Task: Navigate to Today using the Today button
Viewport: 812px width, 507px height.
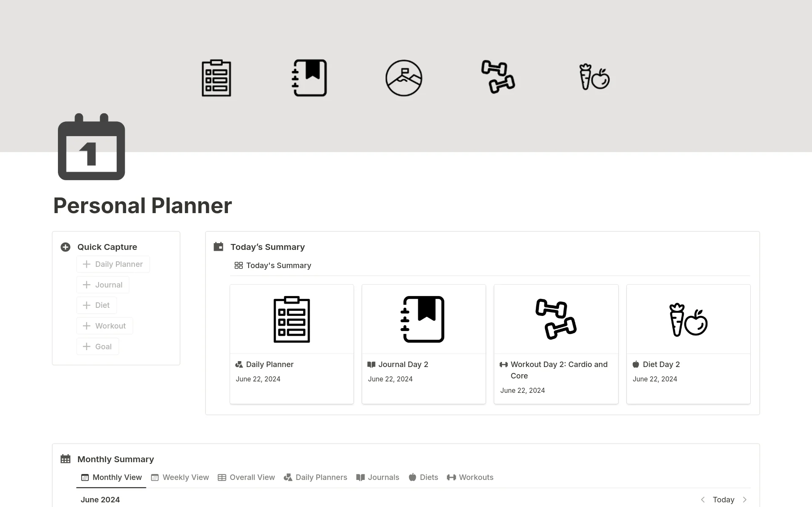Action: coord(723,499)
